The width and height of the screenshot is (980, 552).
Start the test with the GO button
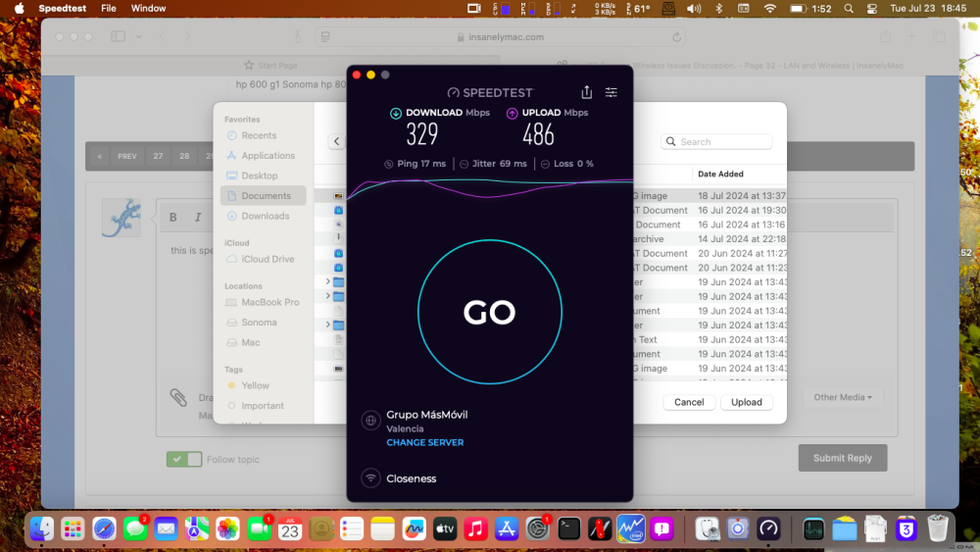[489, 312]
